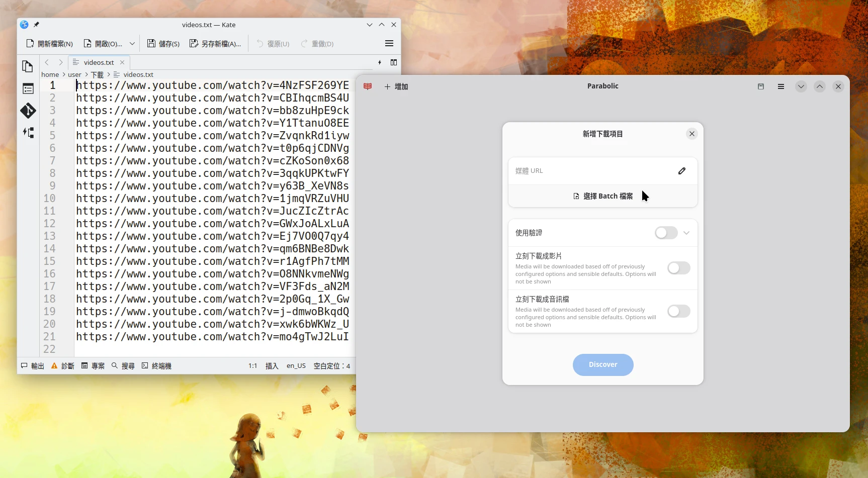Toggle the 立刻下載成影片 switch
Image resolution: width=868 pixels, height=478 pixels.
pos(679,268)
